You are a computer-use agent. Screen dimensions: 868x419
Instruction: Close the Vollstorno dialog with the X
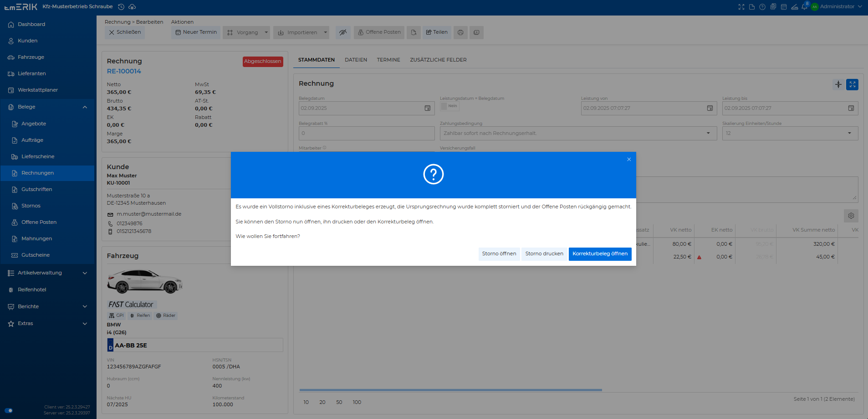629,160
